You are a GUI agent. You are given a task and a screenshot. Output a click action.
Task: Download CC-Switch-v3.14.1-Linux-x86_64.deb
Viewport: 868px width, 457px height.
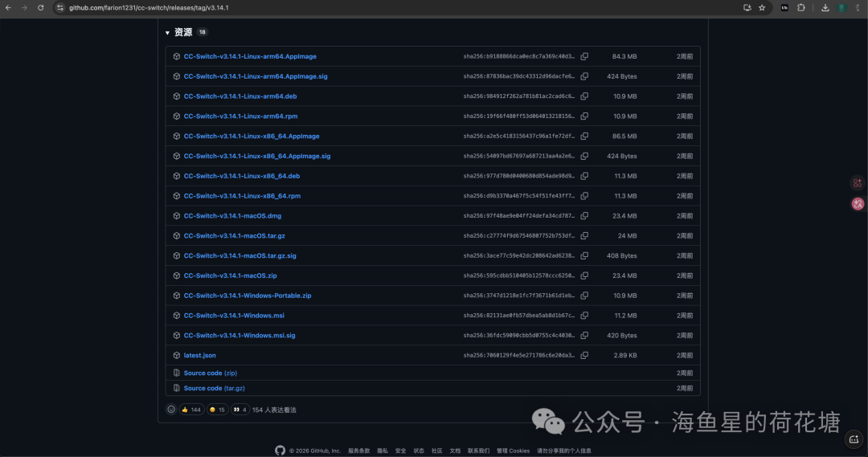(242, 176)
